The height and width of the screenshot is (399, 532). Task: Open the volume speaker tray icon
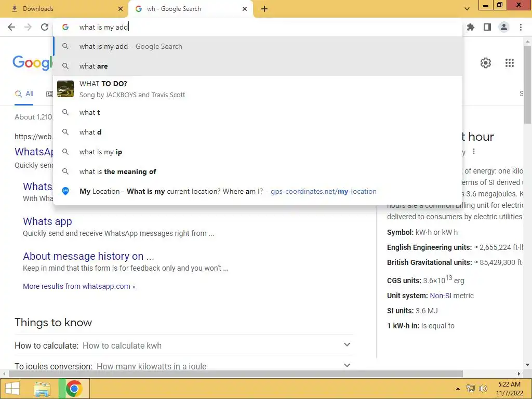click(x=483, y=389)
